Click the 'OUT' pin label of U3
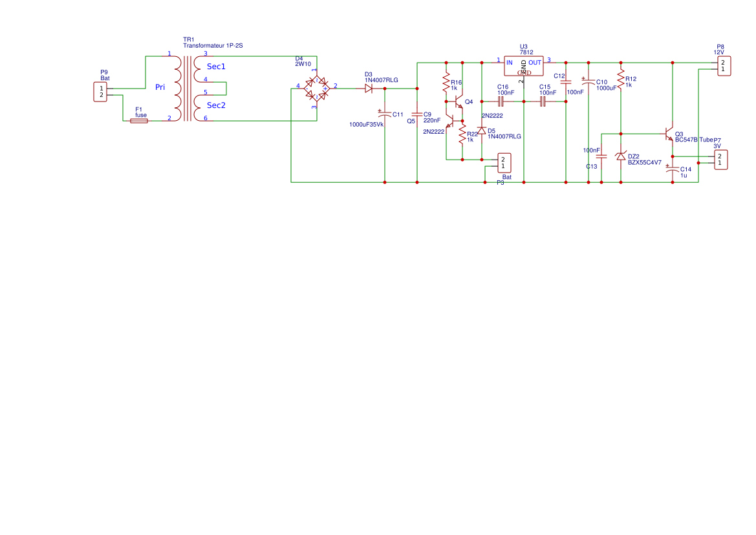This screenshot has width=756, height=535. click(x=535, y=63)
